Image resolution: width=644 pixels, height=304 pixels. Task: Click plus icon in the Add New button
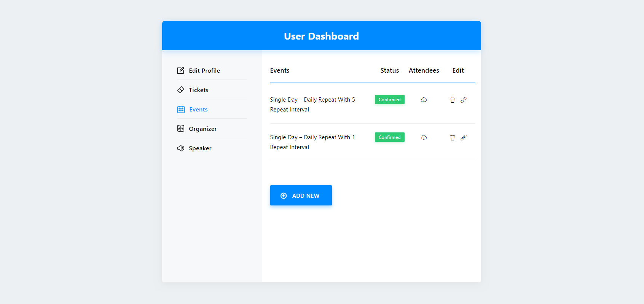click(x=284, y=196)
